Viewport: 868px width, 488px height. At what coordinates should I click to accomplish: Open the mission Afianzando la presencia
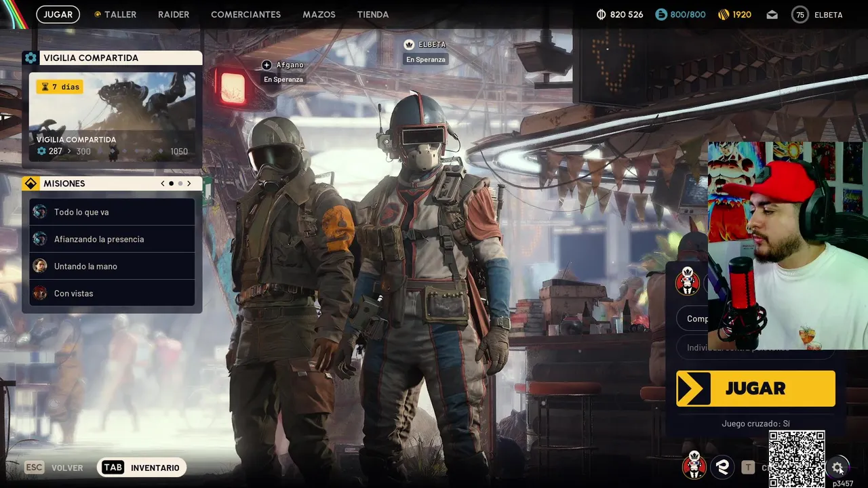112,239
